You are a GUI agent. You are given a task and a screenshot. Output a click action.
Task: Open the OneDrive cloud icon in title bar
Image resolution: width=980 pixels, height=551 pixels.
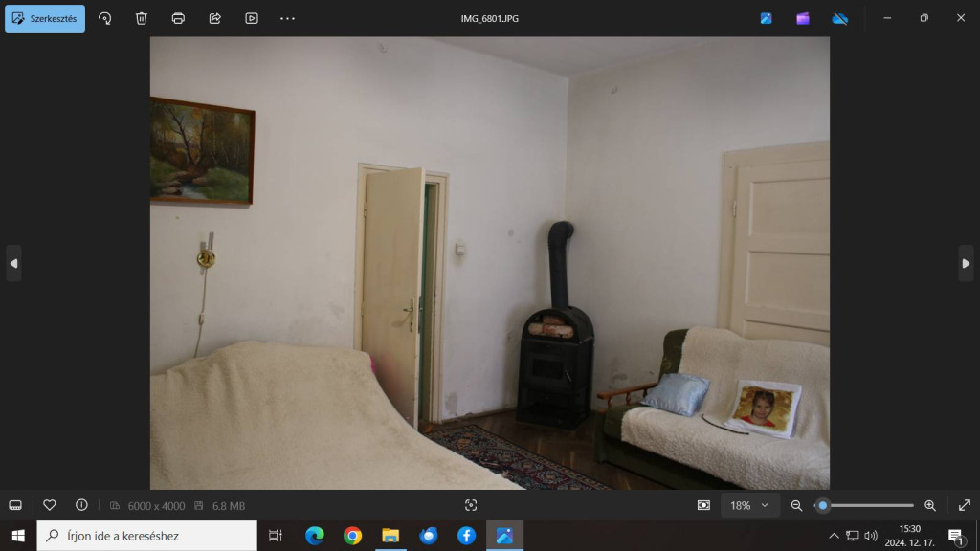tap(839, 18)
